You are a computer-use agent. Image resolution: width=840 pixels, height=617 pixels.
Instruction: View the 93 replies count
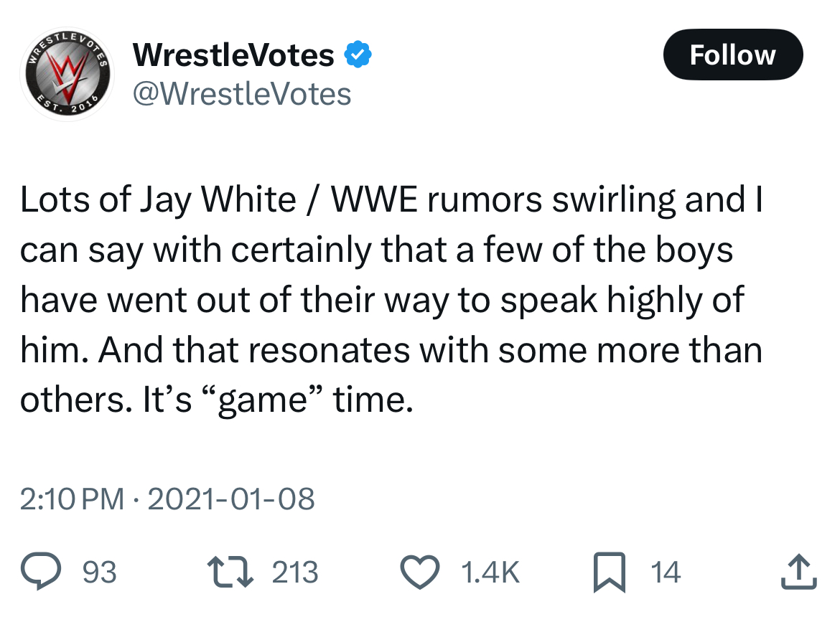[100, 573]
